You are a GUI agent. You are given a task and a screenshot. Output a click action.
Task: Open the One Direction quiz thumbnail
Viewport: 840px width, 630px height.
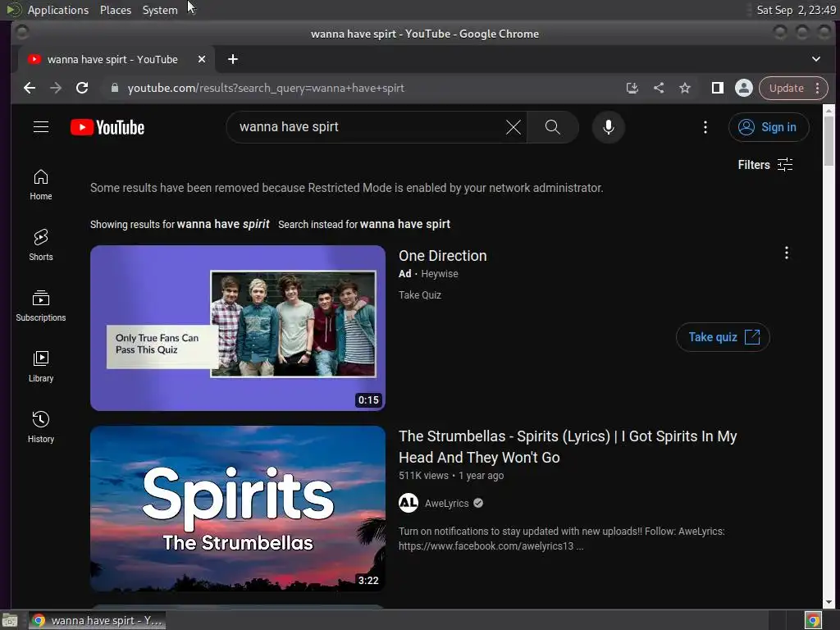(x=238, y=328)
